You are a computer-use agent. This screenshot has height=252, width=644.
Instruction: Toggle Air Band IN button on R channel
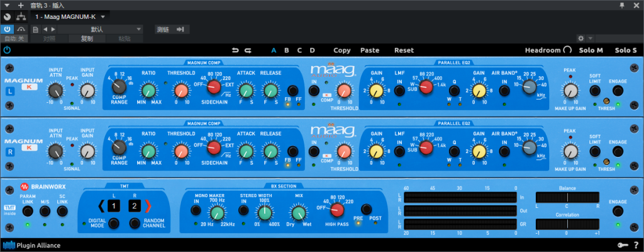(504, 151)
